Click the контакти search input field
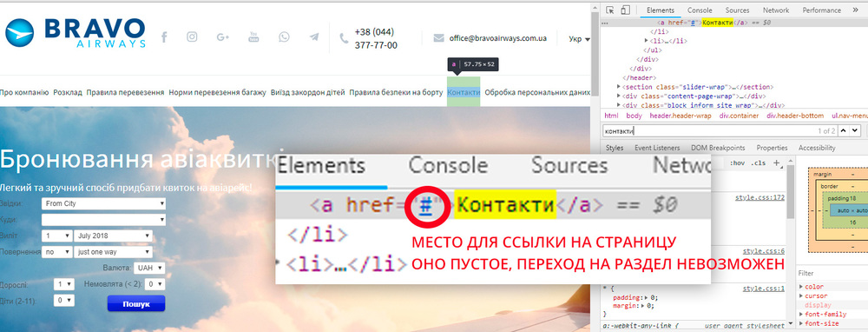 (x=708, y=131)
